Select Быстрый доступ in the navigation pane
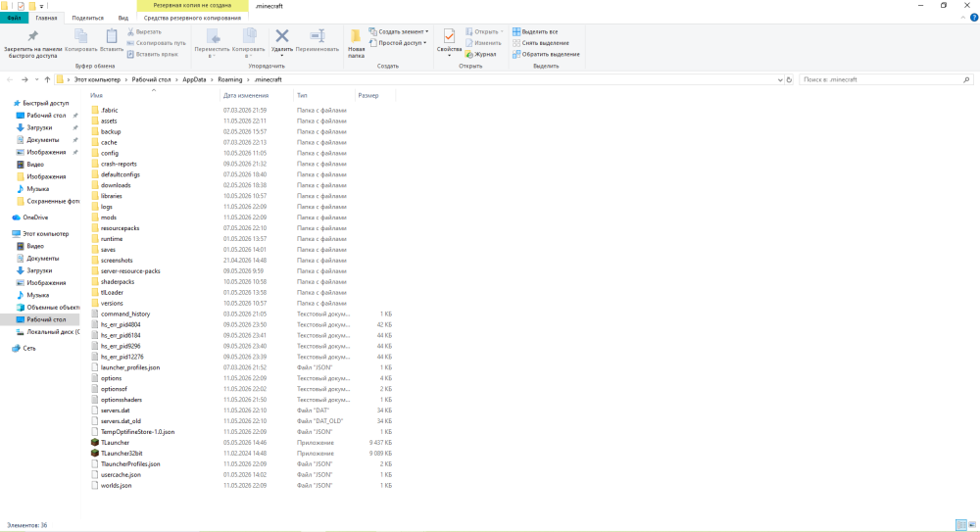 click(45, 103)
